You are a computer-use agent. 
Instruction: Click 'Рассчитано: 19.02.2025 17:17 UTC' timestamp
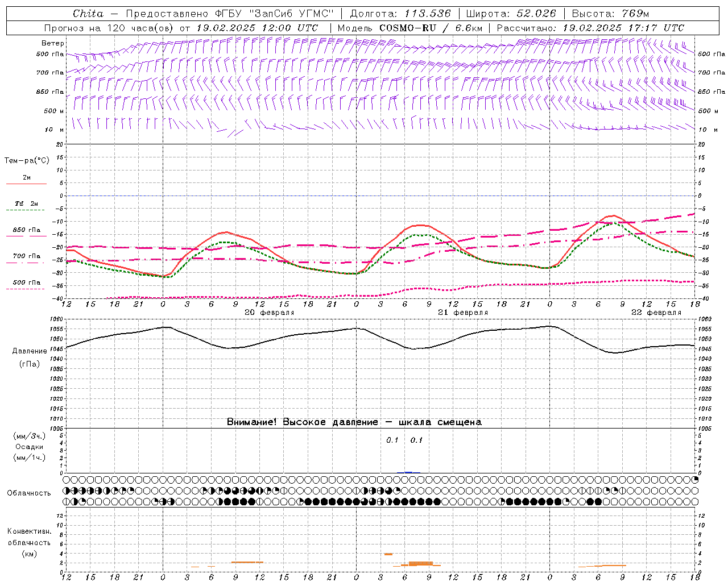(590, 28)
